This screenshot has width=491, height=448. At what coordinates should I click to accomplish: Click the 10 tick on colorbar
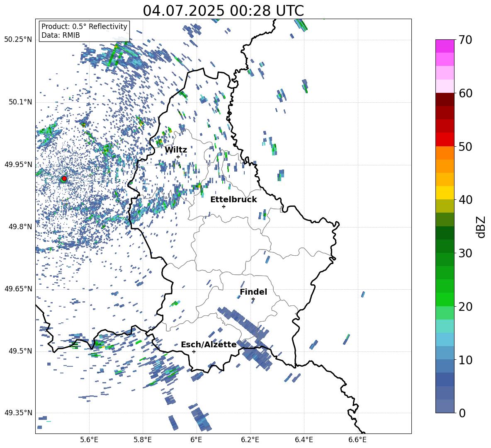[465, 360]
